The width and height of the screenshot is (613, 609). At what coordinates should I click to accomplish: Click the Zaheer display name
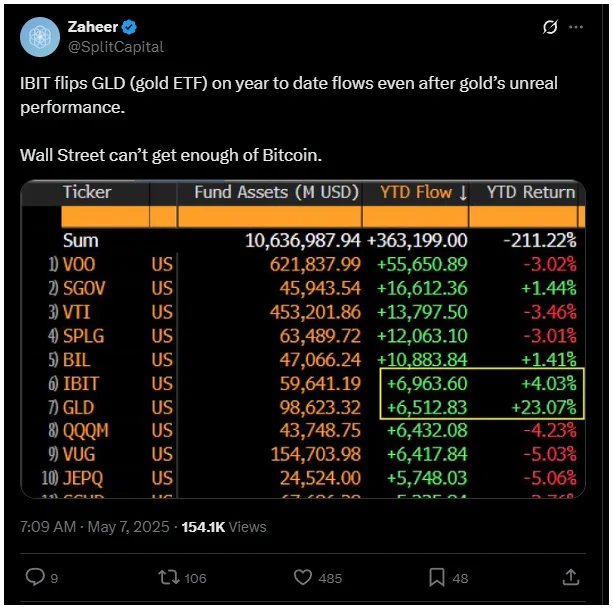point(93,27)
